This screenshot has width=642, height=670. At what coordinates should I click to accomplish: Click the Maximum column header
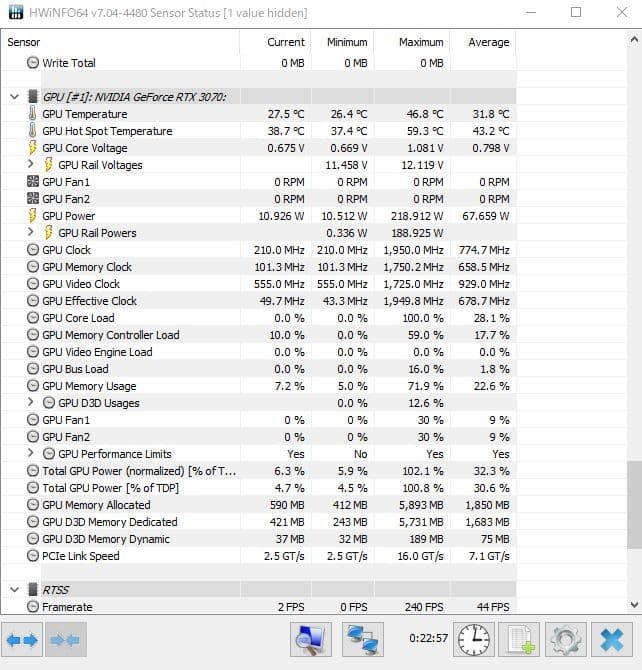(412, 42)
